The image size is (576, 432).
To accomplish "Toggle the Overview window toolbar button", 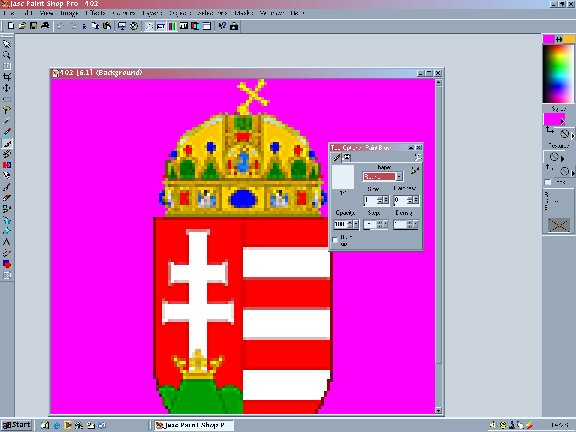I will click(207, 26).
